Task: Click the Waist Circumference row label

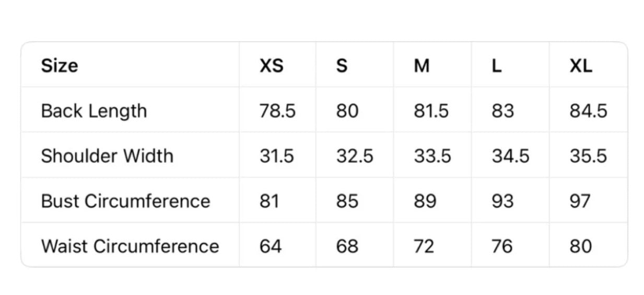Action: coord(130,246)
